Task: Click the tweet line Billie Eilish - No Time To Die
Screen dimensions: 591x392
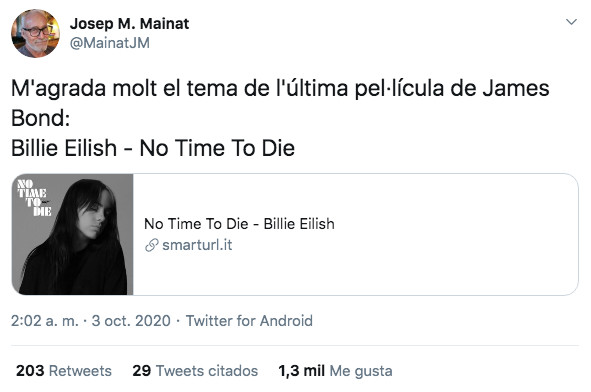Action: 153,148
